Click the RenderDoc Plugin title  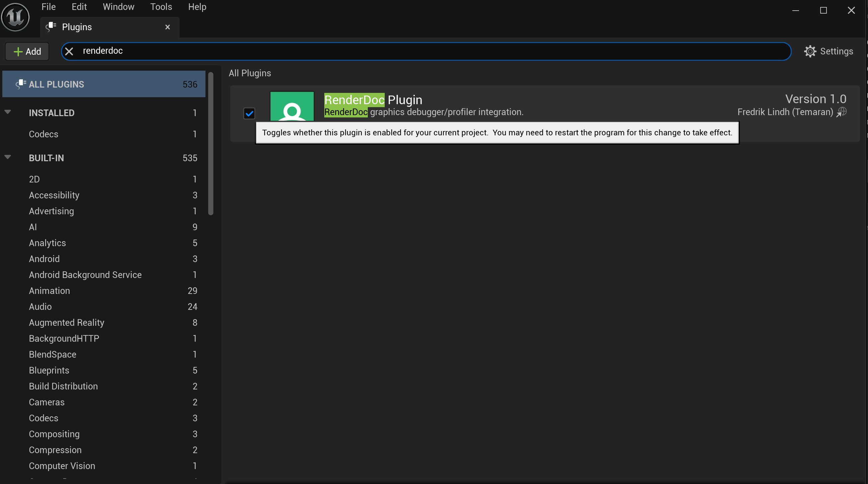coord(373,100)
